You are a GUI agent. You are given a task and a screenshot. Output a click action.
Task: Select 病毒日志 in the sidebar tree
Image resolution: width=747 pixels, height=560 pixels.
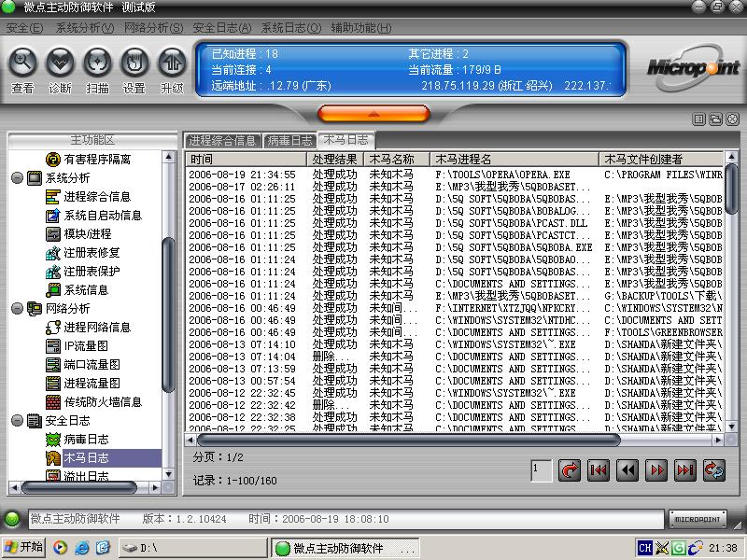[78, 439]
